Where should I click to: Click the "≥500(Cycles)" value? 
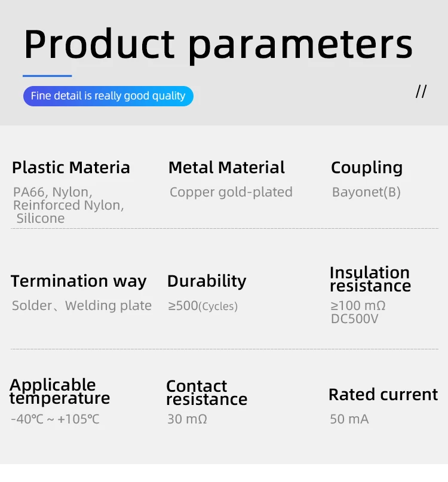(202, 306)
